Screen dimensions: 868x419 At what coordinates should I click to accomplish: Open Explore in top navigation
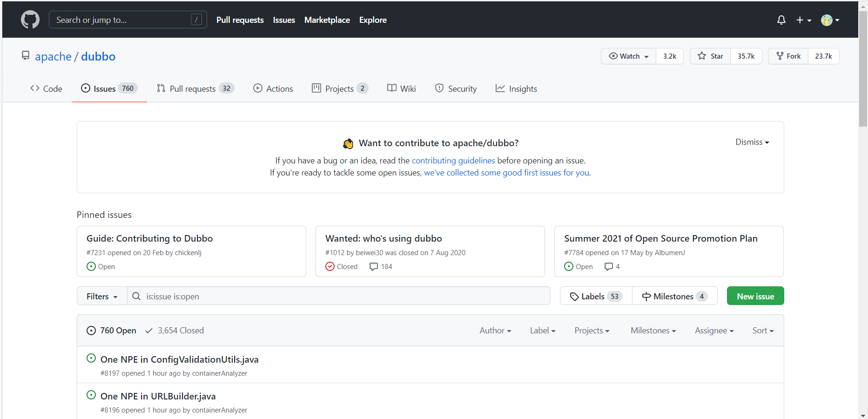[373, 20]
